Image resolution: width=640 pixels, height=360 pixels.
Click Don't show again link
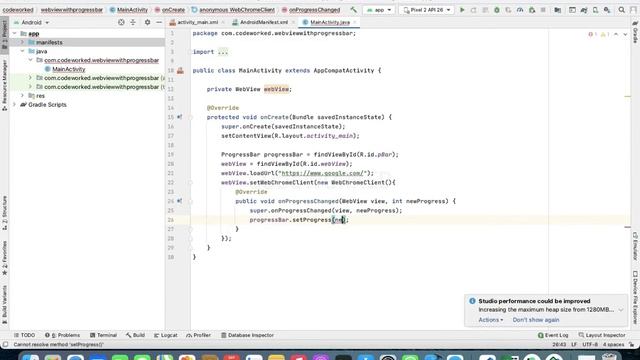point(536,320)
